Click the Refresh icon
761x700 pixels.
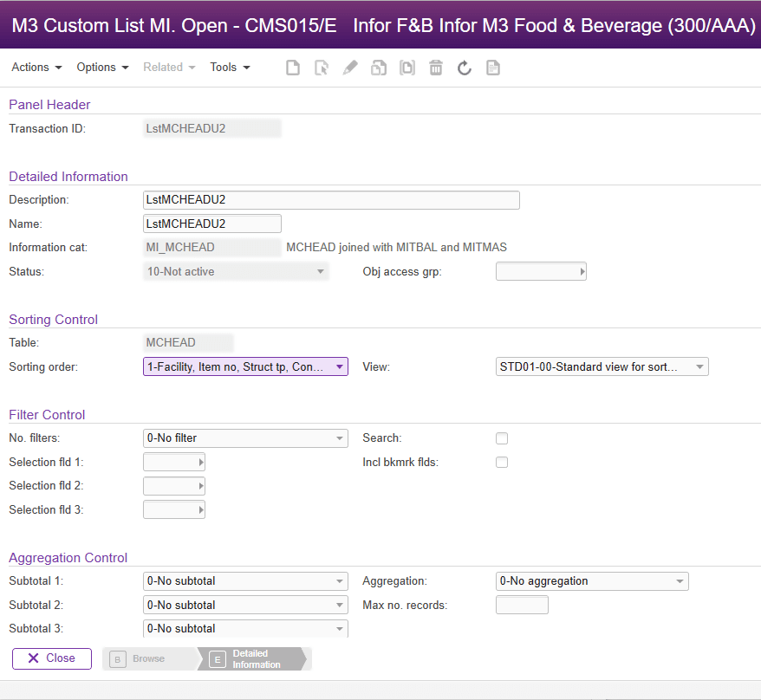coord(464,67)
